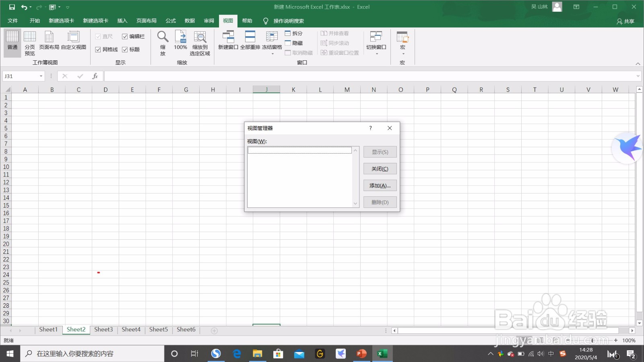
Task: Switch to the Home (开始) tab
Action: [x=35, y=21]
